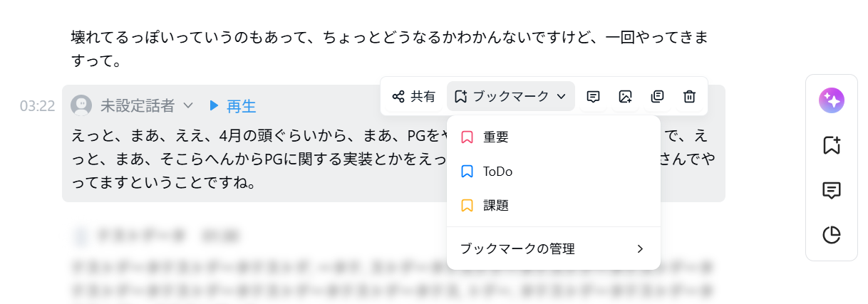This screenshot has height=304, width=868.
Task: Delete the segment with the trash icon
Action: pyautogui.click(x=689, y=96)
